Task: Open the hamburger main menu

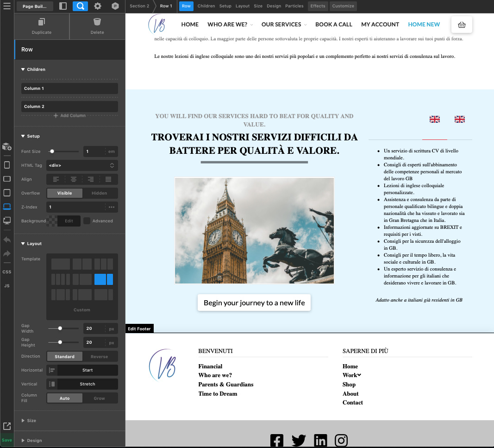Action: [x=7, y=6]
